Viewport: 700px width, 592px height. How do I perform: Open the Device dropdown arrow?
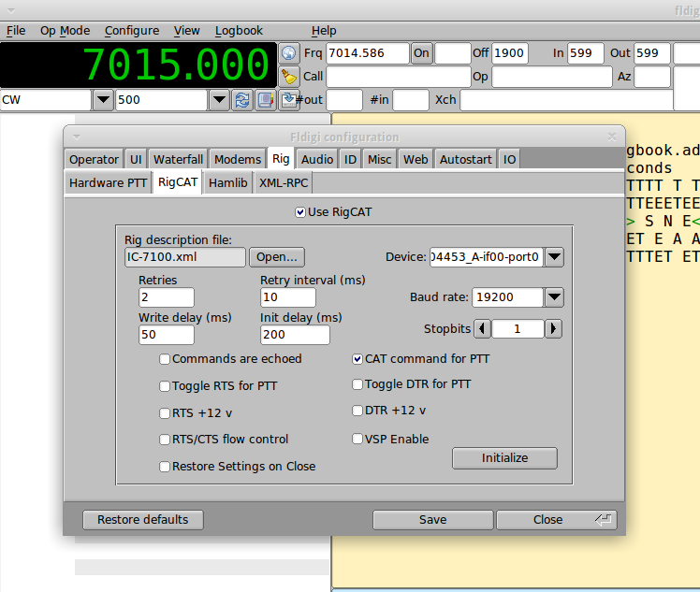click(554, 257)
